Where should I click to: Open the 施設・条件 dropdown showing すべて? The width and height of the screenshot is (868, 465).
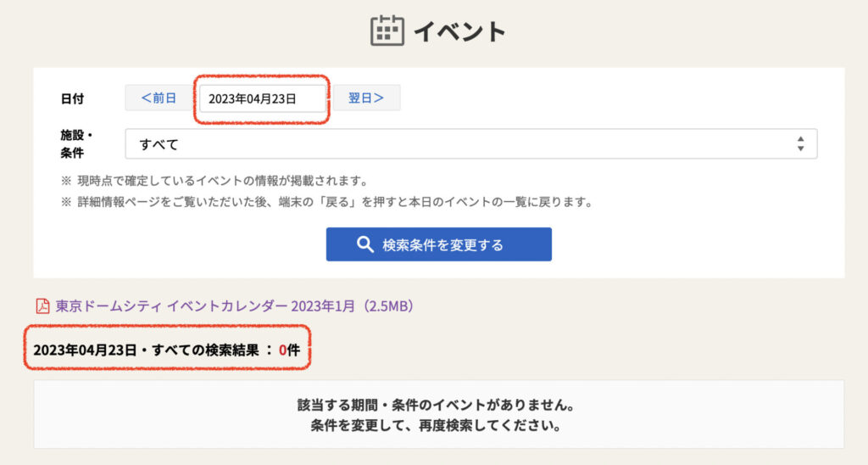471,144
